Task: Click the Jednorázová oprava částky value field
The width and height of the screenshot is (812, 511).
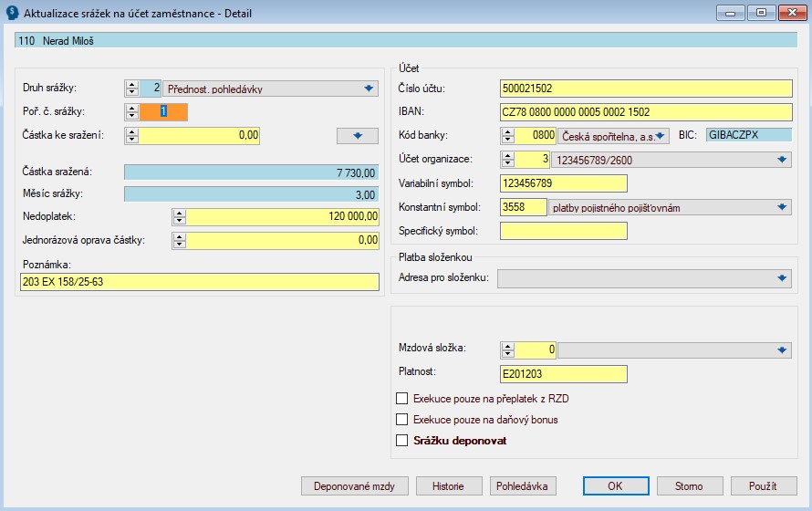Action: pyautogui.click(x=283, y=240)
